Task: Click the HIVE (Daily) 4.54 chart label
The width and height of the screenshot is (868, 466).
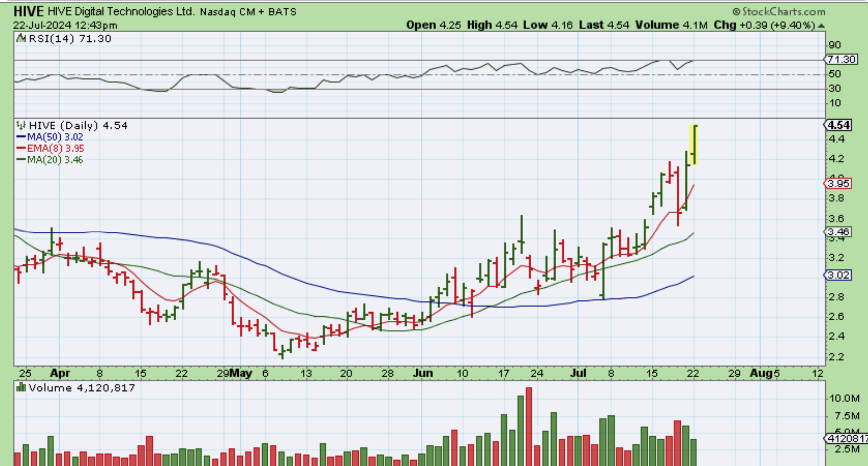Action: point(78,125)
